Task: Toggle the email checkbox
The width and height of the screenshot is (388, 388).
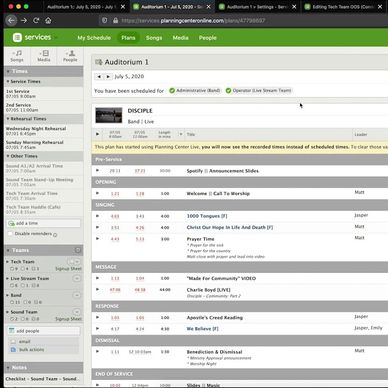Action: [13, 342]
